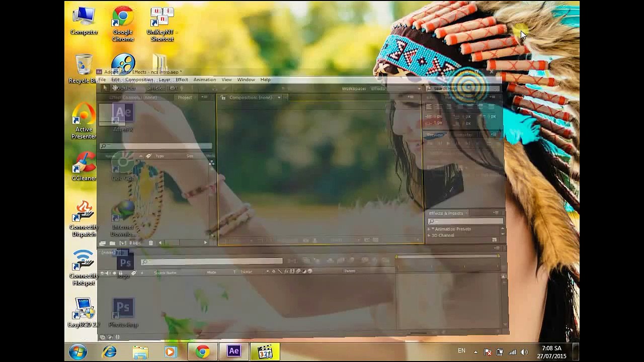Viewport: 644px width, 362px height.
Task: Click the Video eye column header in timeline
Action: tap(103, 273)
